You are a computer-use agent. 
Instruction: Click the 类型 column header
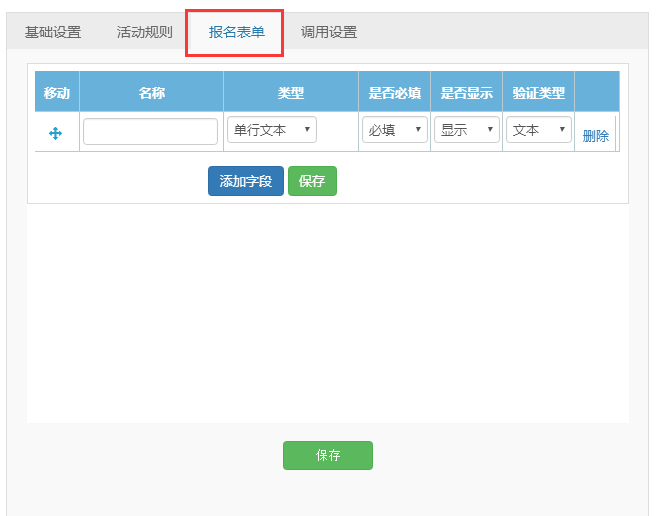[x=290, y=93]
